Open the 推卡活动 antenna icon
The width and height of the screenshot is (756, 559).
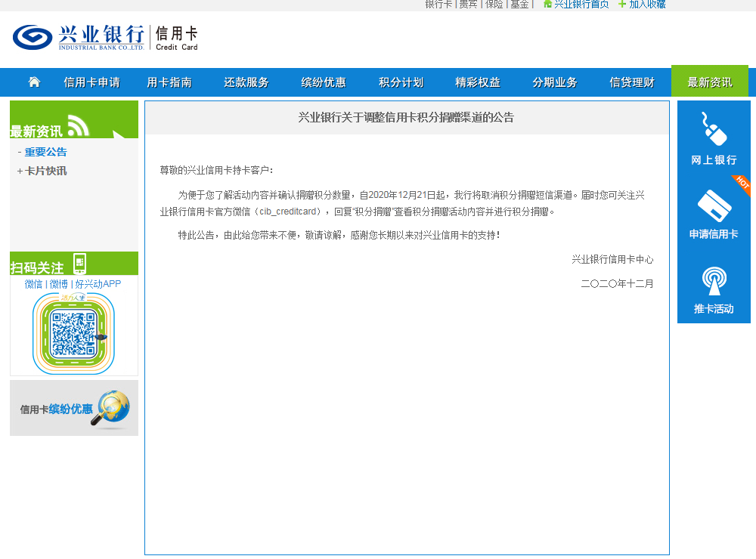pos(714,280)
